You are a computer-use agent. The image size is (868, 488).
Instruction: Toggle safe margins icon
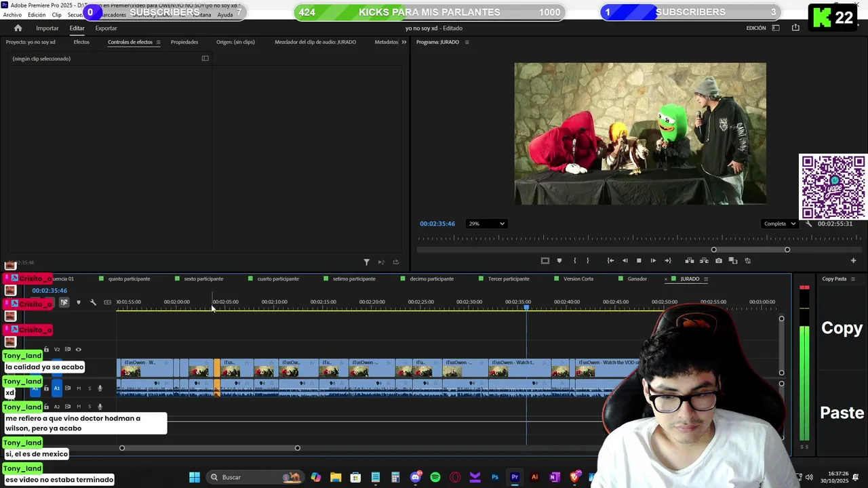(545, 260)
